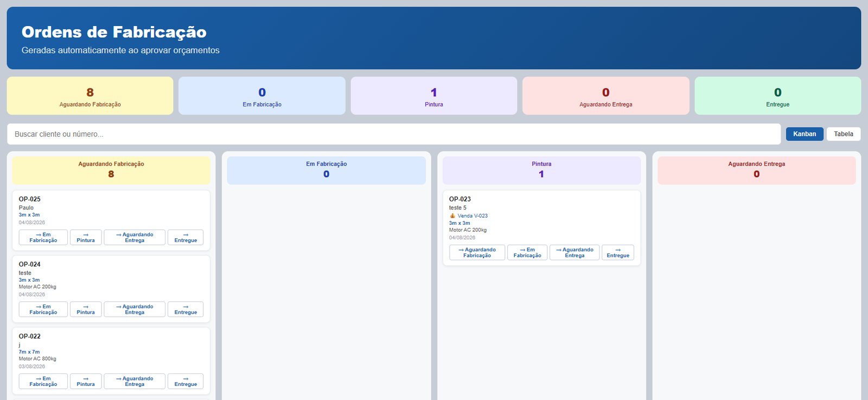Move OP-024 to Em Fabricação
Image resolution: width=868 pixels, height=400 pixels.
(x=43, y=309)
